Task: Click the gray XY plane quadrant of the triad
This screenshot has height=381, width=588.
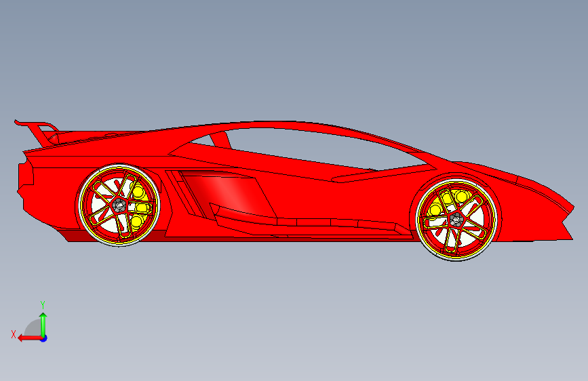Action: pyautogui.click(x=33, y=328)
